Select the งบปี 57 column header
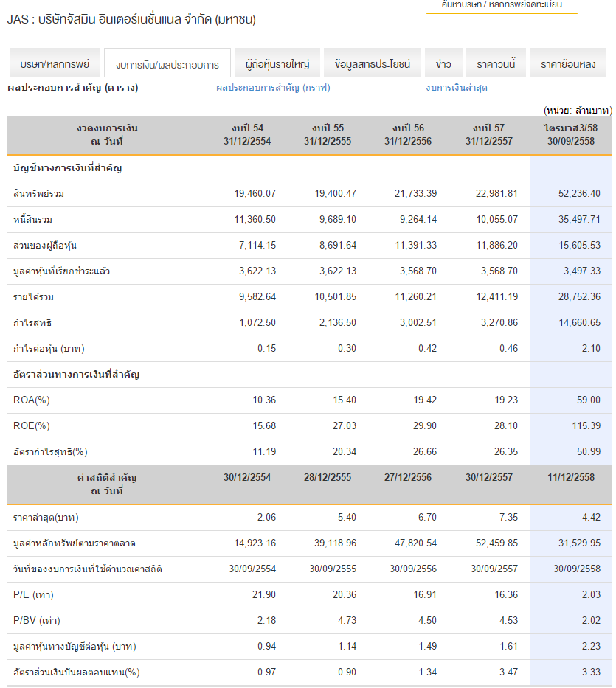The height and width of the screenshot is (688, 616). (x=488, y=135)
